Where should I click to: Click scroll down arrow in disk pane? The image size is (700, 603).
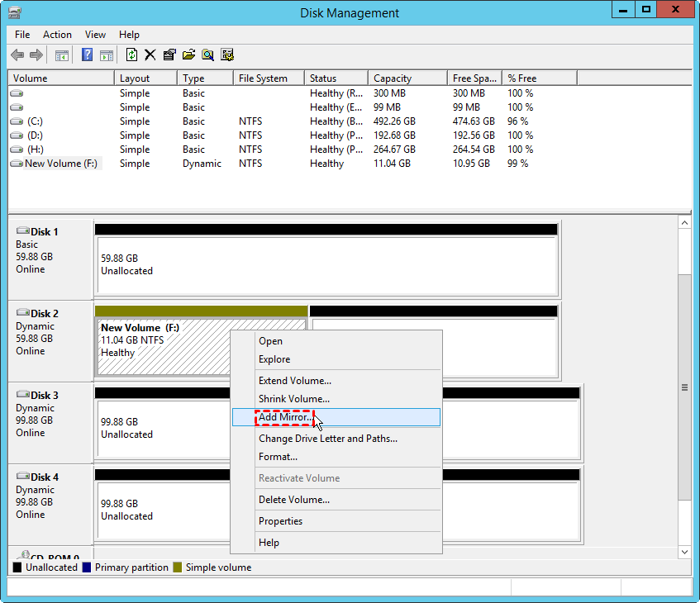pos(684,551)
